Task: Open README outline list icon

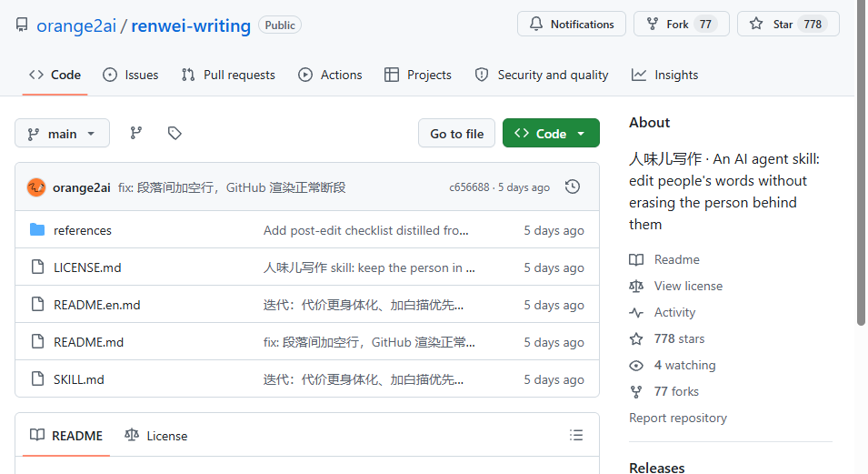Action: (x=576, y=435)
